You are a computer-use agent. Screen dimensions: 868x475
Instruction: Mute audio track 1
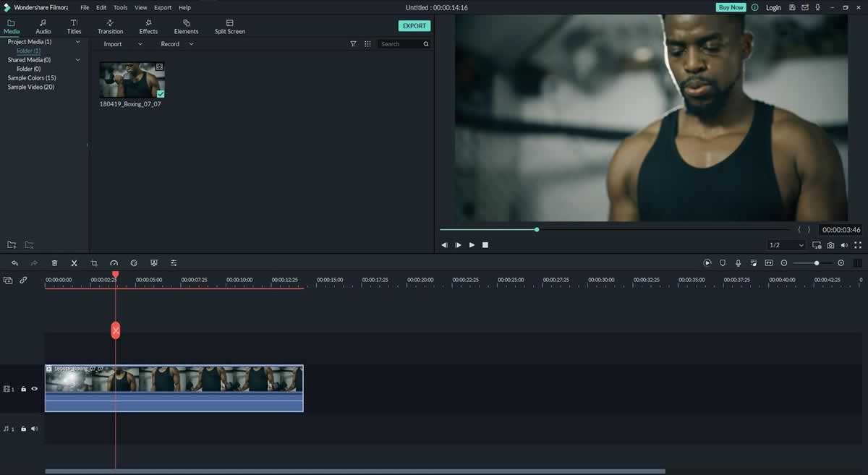33,428
